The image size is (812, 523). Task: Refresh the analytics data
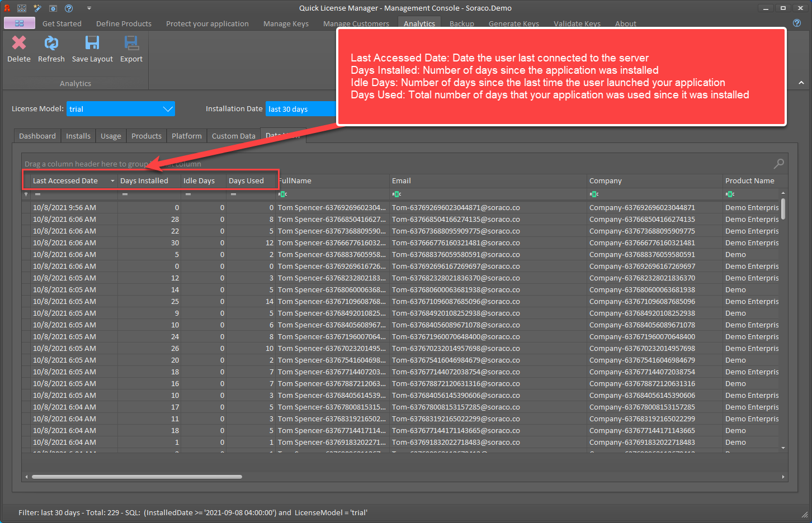[51, 43]
